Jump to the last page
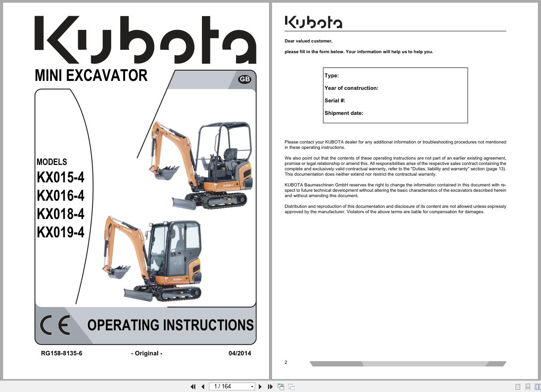This screenshot has width=541, height=392. 270,386
